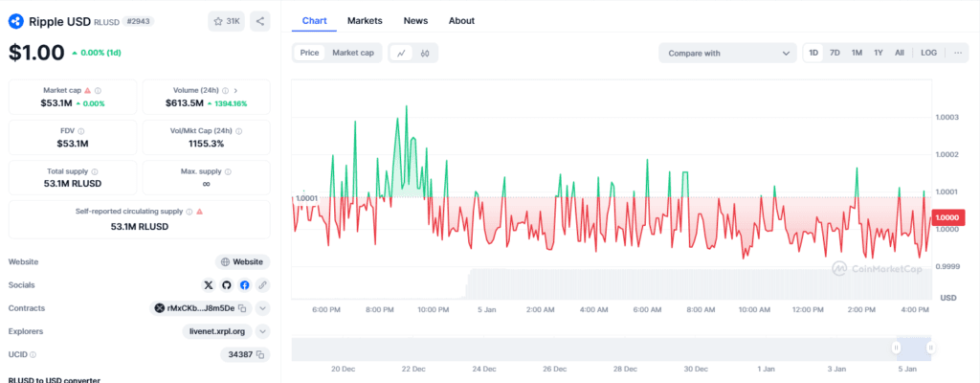The height and width of the screenshot is (383, 980).
Task: Open the Facebook social icon
Action: coord(244,284)
